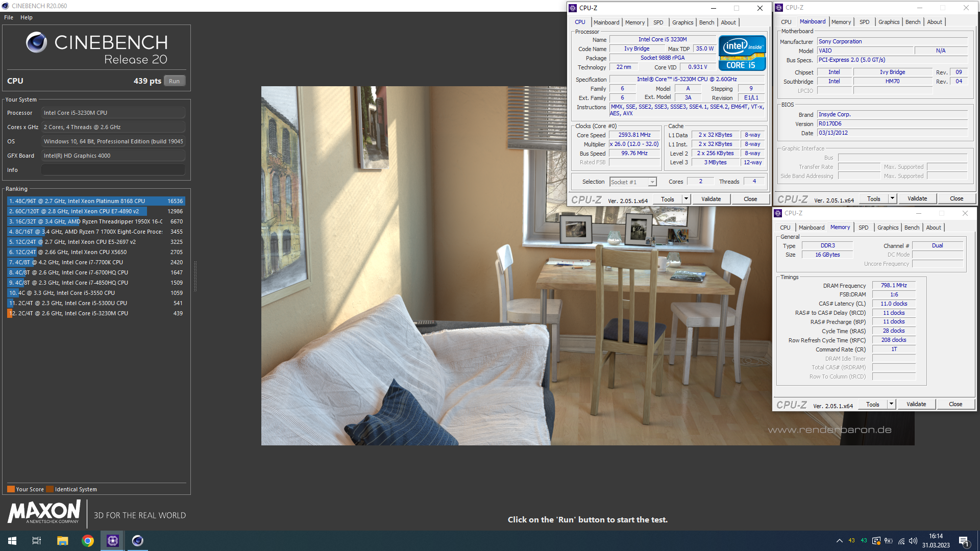Image resolution: width=980 pixels, height=551 pixels.
Task: Expand Tools dropdown arrow in CPU-Z Mainboard window
Action: click(x=893, y=199)
